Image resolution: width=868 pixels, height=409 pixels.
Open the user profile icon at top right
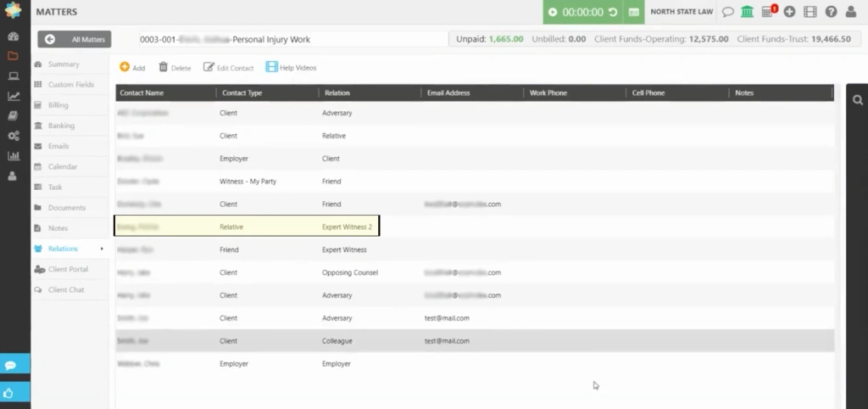(851, 12)
